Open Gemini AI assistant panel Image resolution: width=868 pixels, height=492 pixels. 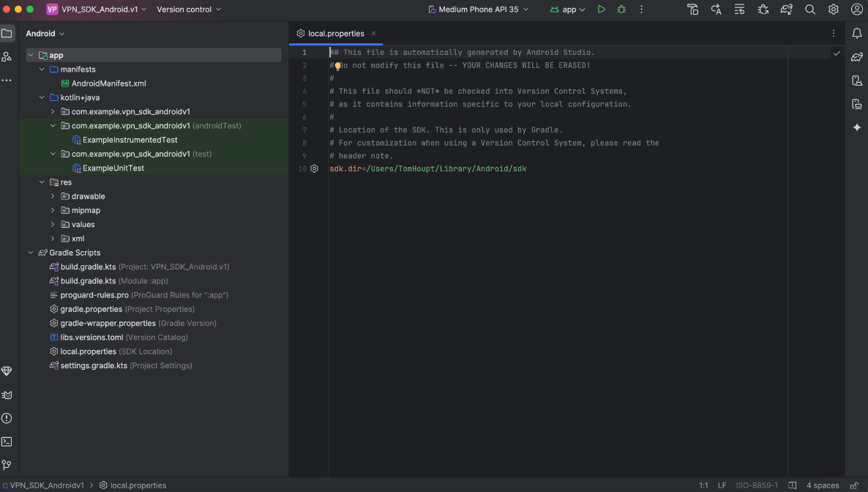[856, 127]
